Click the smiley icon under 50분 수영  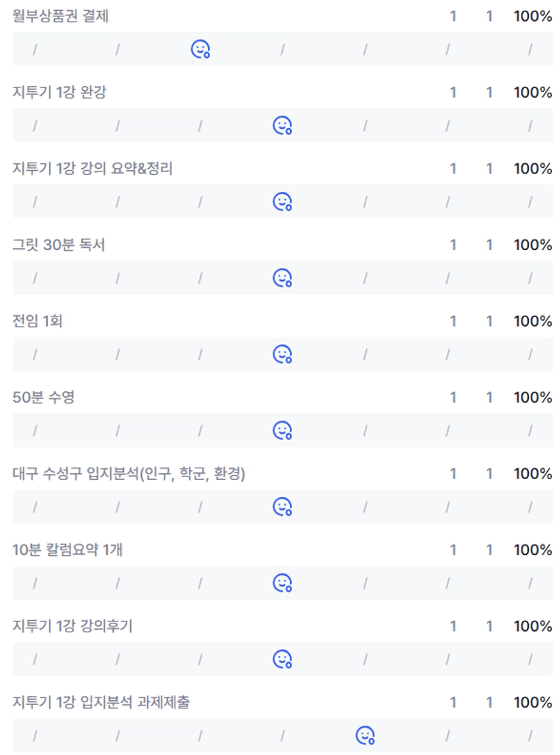click(x=282, y=430)
